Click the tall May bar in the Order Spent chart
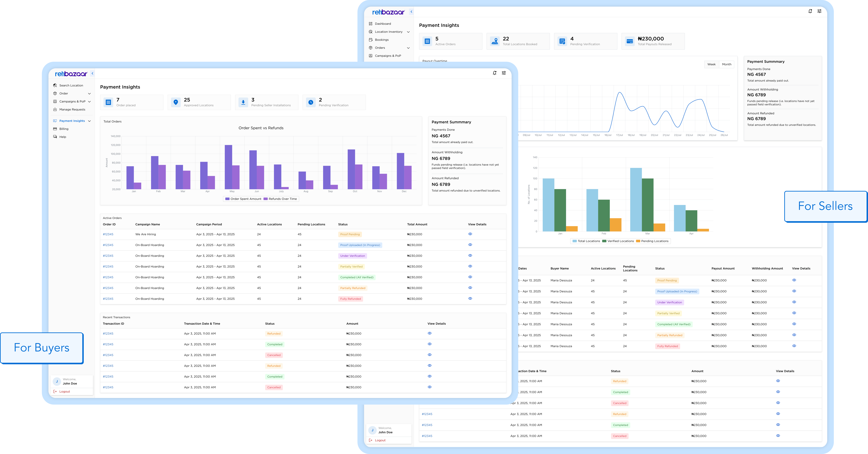 pos(228,167)
